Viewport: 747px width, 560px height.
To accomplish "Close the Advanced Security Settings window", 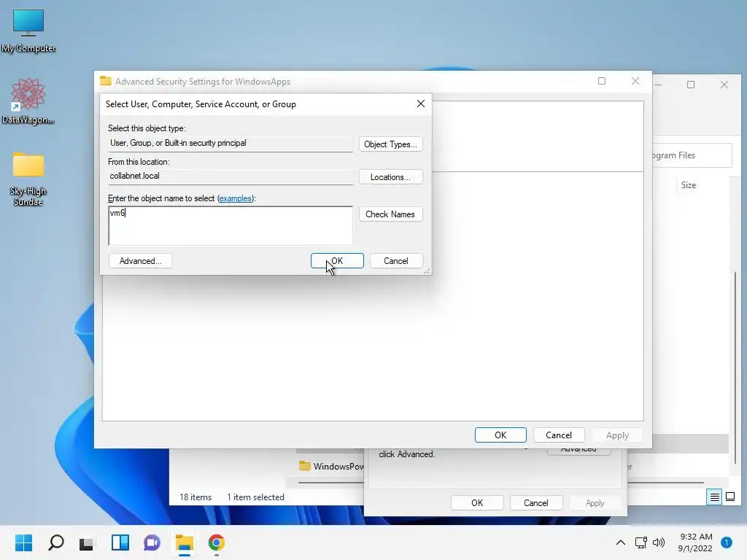I will click(635, 82).
